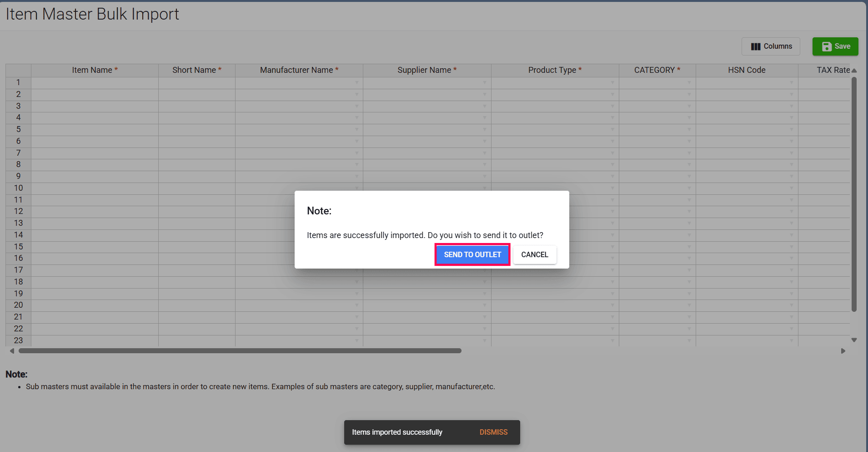The image size is (868, 452).
Task: Expand Manufacturer Name dropdown in row 1
Action: click(x=357, y=83)
